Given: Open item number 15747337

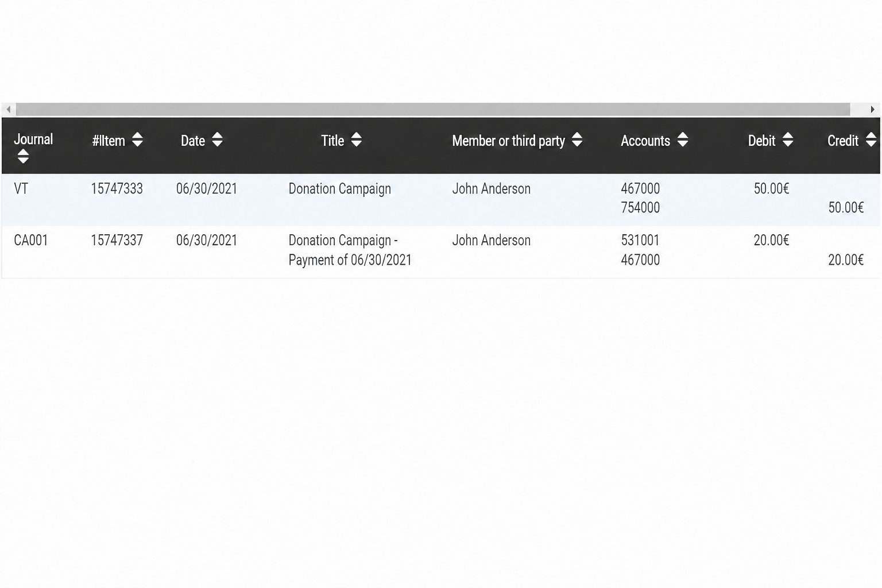Looking at the screenshot, I should (x=117, y=241).
